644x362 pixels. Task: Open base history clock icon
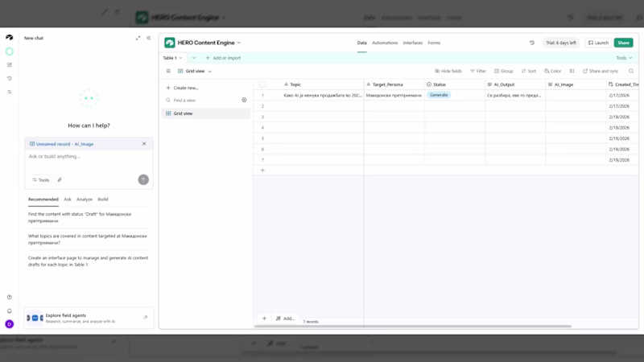[532, 43]
